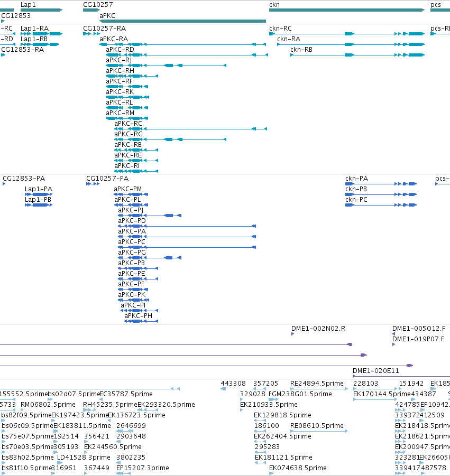Select the aPKC-PG protein label
Image resolution: width=450 pixels, height=476 pixels.
click(x=132, y=253)
